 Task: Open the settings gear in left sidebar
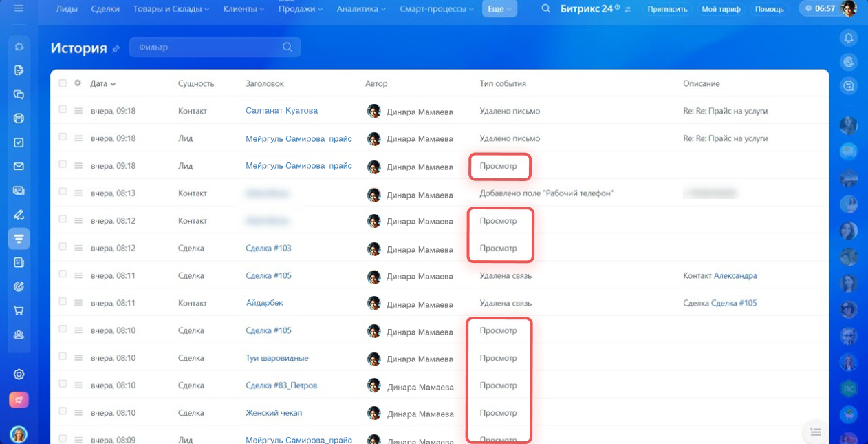(19, 374)
